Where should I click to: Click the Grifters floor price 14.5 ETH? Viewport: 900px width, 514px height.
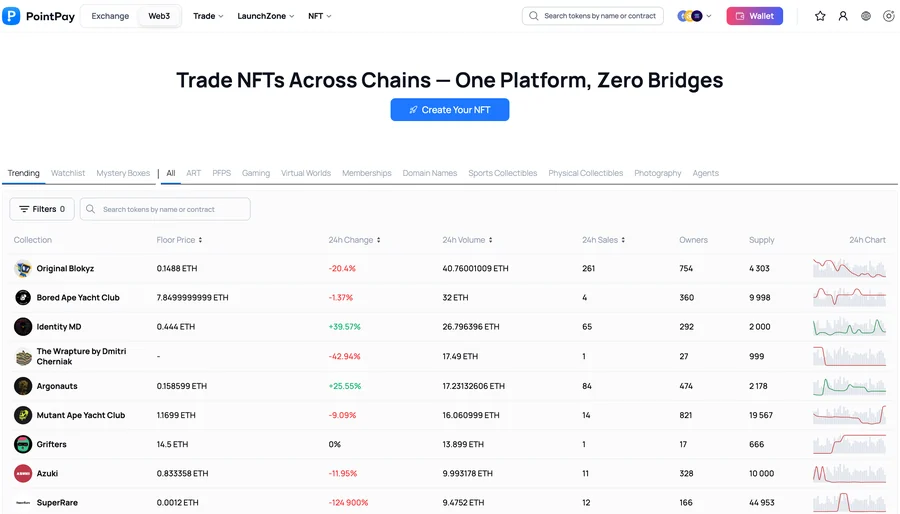click(172, 444)
